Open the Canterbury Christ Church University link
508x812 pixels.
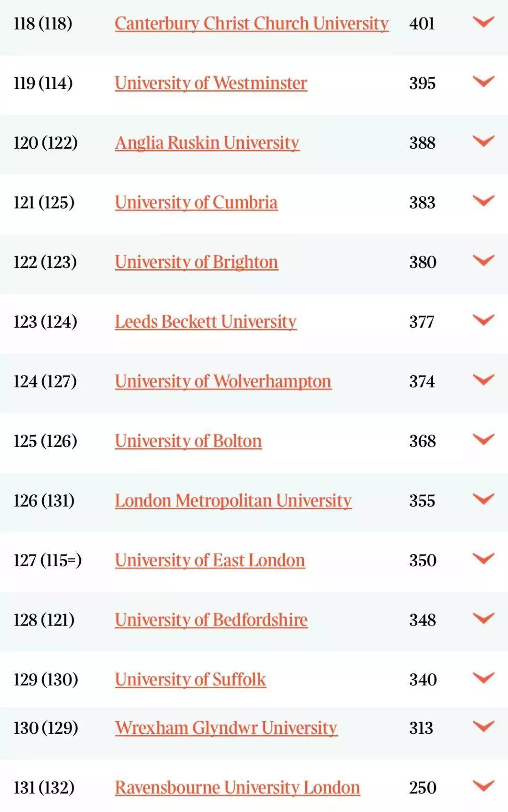(x=252, y=24)
